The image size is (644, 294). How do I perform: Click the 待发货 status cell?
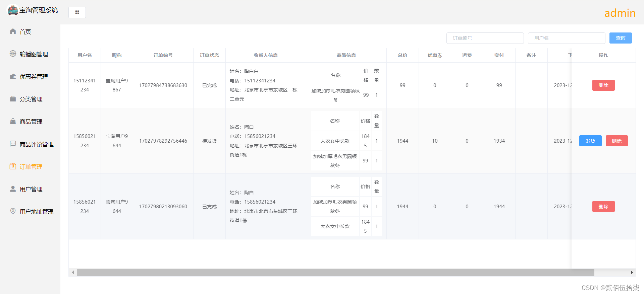(x=209, y=141)
